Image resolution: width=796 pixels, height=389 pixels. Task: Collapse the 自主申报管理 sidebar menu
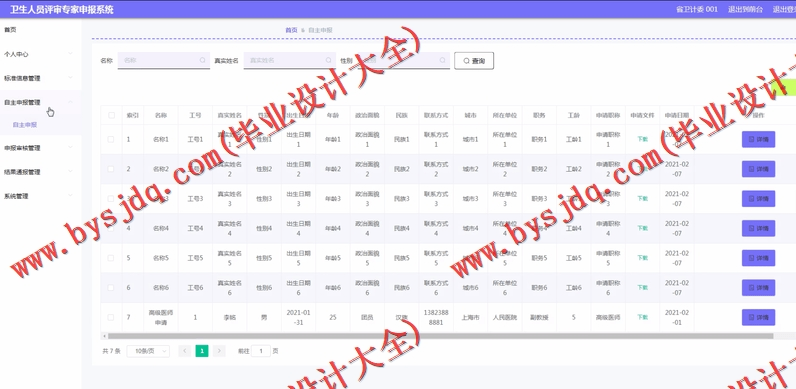click(41, 102)
